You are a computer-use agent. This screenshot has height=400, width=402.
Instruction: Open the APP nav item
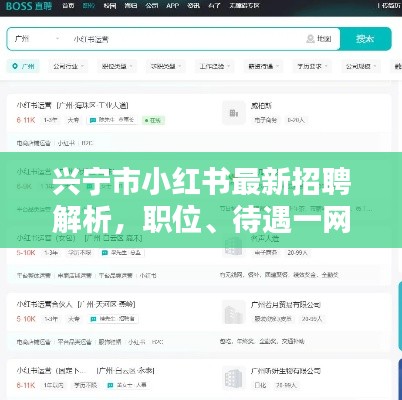point(172,6)
